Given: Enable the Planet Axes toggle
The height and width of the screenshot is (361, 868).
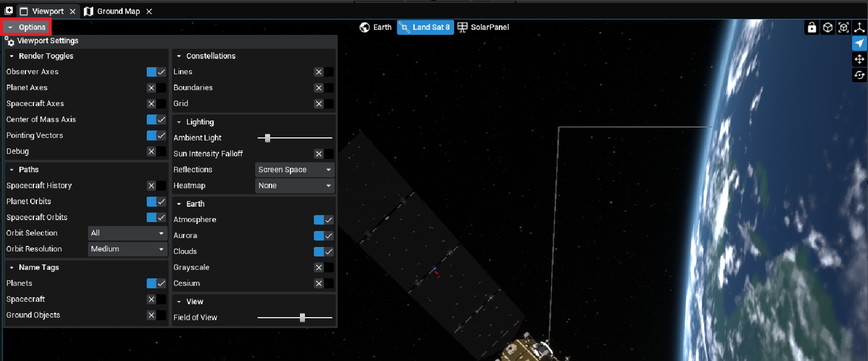Looking at the screenshot, I should tap(156, 88).
